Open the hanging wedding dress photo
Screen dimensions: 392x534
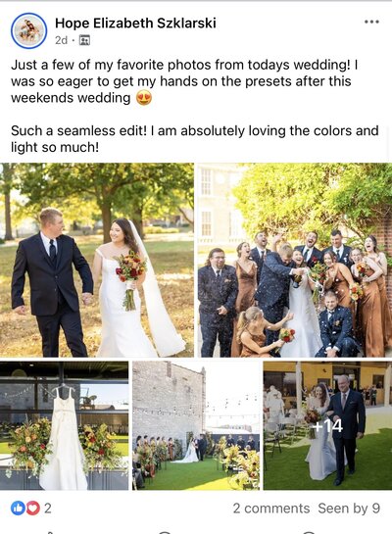(64, 425)
